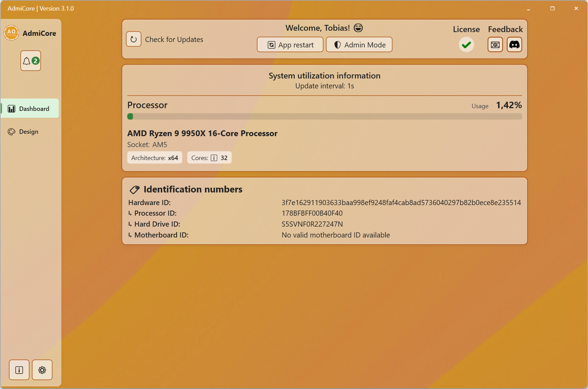
Task: Open Discord feedback via the Discord icon
Action: point(515,44)
